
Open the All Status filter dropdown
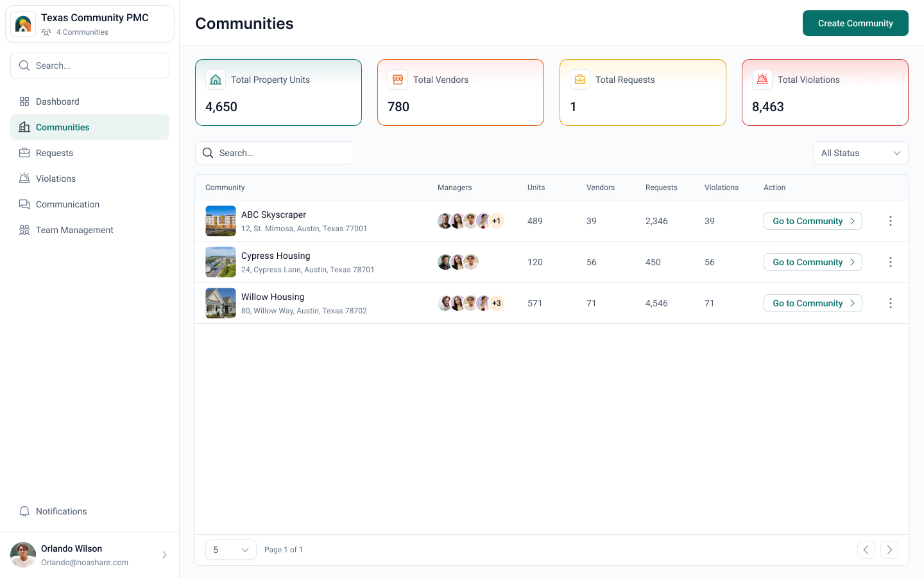pyautogui.click(x=860, y=153)
